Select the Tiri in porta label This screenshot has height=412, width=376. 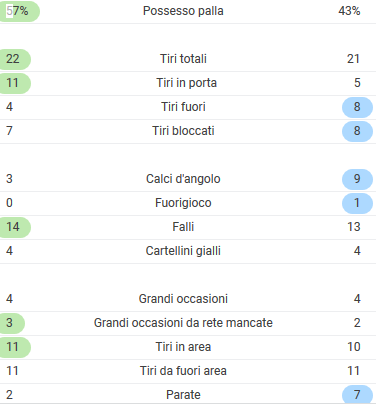point(186,83)
